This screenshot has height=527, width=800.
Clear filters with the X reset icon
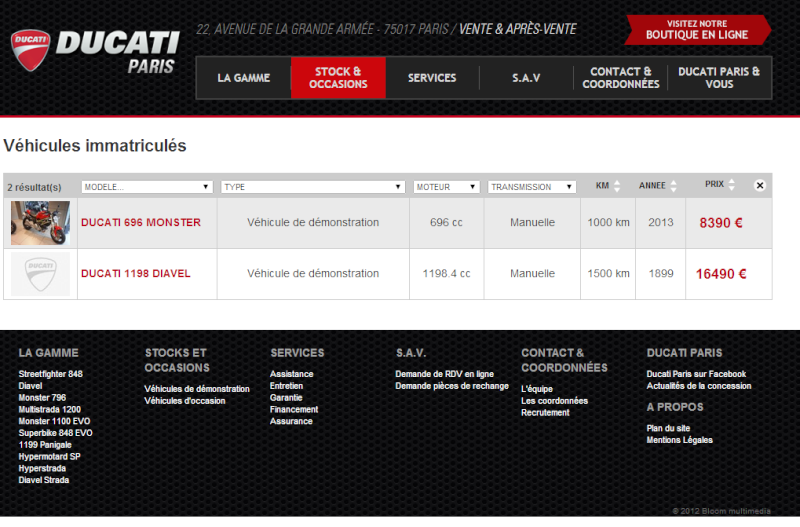pyautogui.click(x=760, y=186)
